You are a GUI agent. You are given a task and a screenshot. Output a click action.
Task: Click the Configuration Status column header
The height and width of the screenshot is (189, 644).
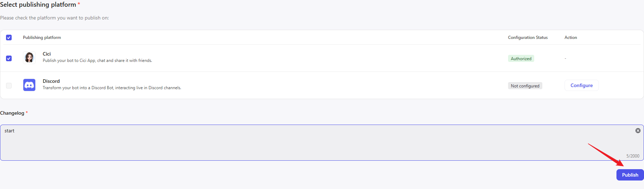[527, 38]
